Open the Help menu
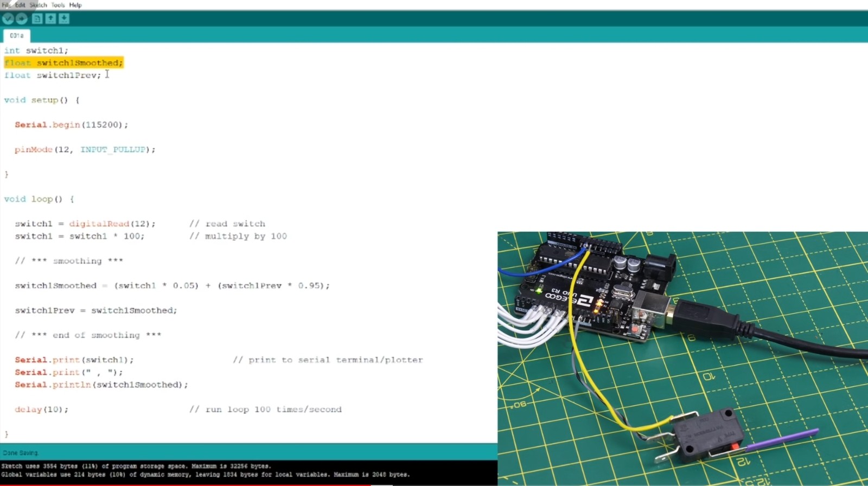The width and height of the screenshot is (868, 486). (75, 5)
